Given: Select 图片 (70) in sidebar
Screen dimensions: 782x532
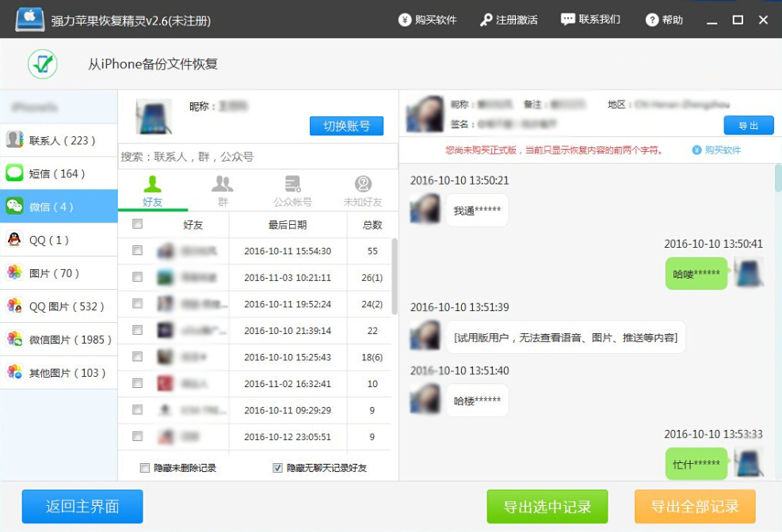Looking at the screenshot, I should click(59, 273).
